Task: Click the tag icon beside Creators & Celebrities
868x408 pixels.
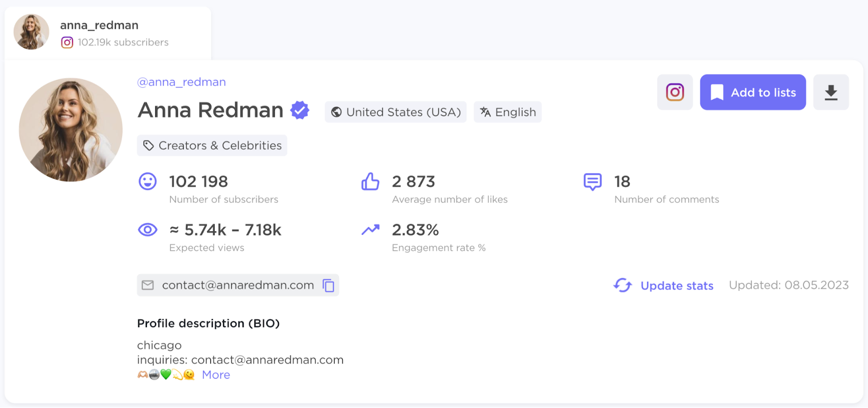Action: pos(148,145)
